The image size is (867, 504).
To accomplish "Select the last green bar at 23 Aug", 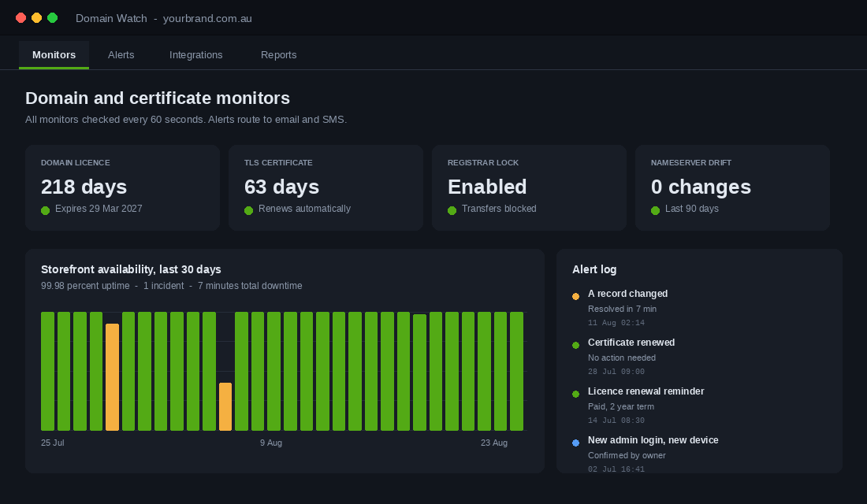I will 516,372.
